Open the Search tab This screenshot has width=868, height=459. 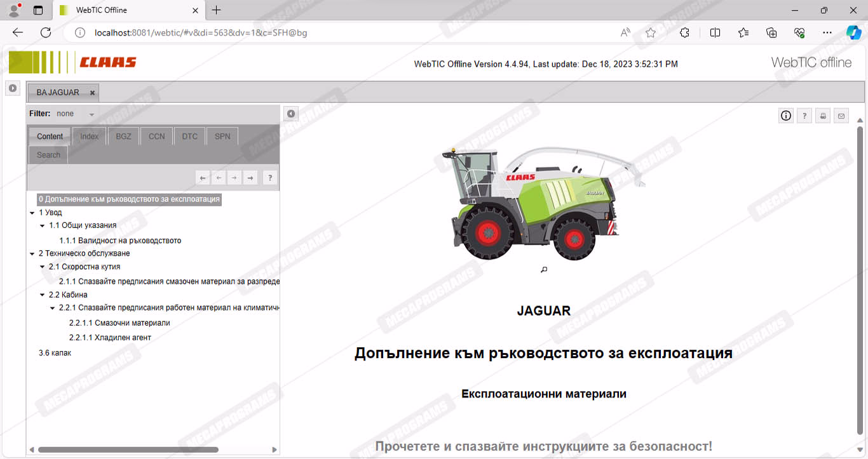48,155
